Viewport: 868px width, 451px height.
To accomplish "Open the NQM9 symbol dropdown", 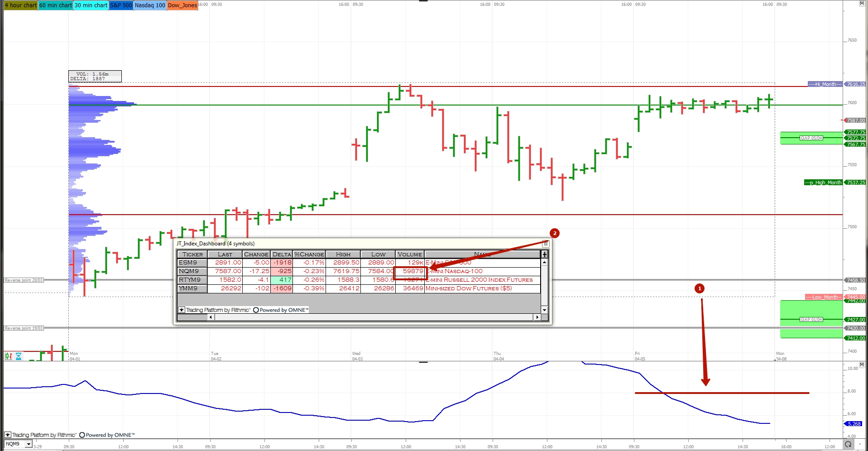I will coord(29,444).
